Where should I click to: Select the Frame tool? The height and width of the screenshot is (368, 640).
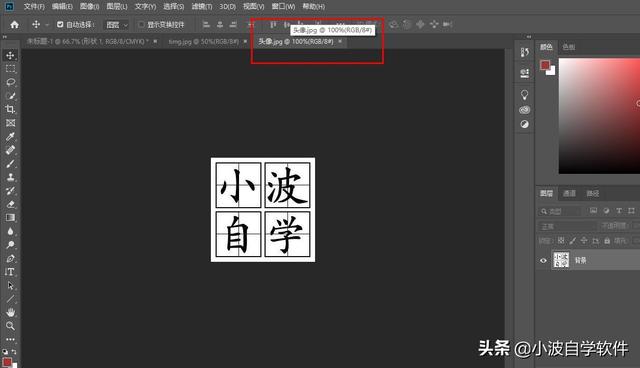tap(10, 123)
